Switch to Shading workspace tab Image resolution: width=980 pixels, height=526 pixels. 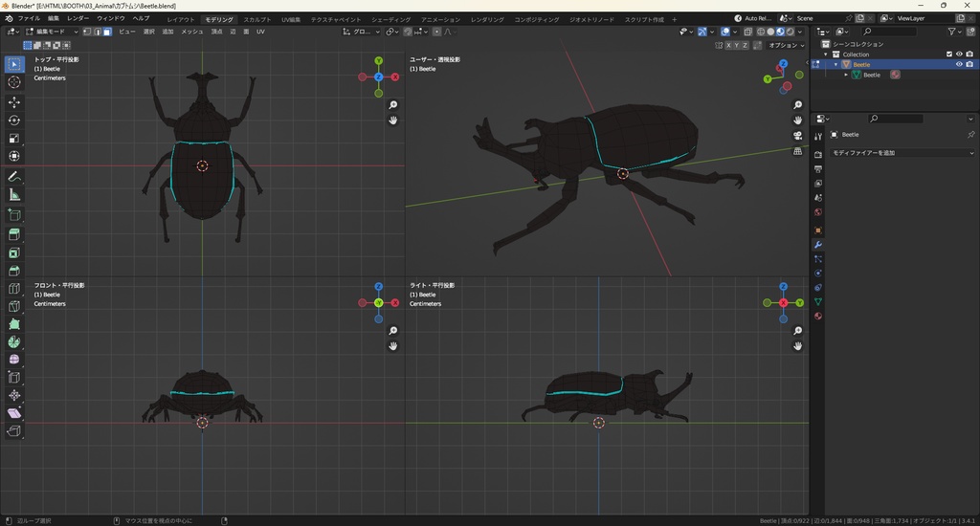click(x=390, y=19)
